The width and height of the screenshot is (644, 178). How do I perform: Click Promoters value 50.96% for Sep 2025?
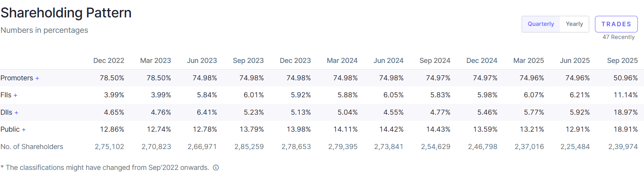(625, 78)
